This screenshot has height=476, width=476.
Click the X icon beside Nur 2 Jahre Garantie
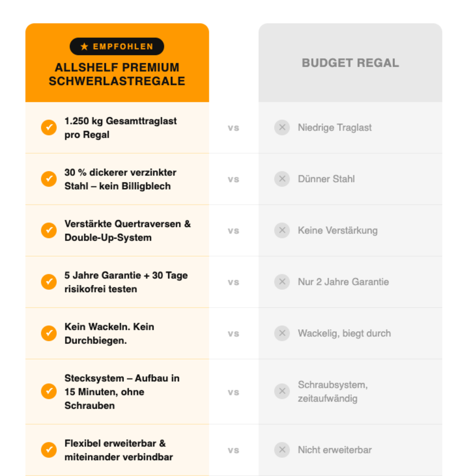click(282, 282)
